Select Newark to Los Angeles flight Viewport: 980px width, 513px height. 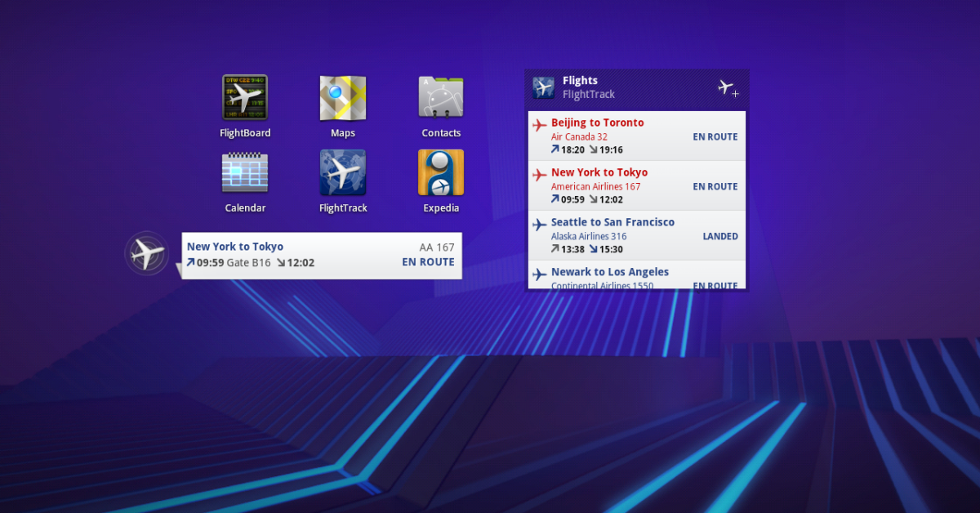pyautogui.click(x=637, y=275)
